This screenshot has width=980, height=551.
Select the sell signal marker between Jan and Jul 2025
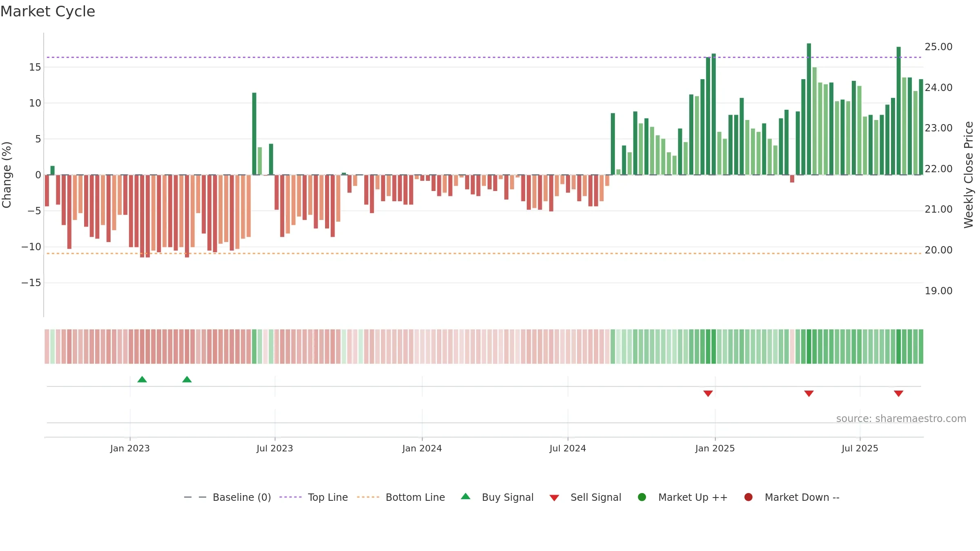click(x=809, y=393)
